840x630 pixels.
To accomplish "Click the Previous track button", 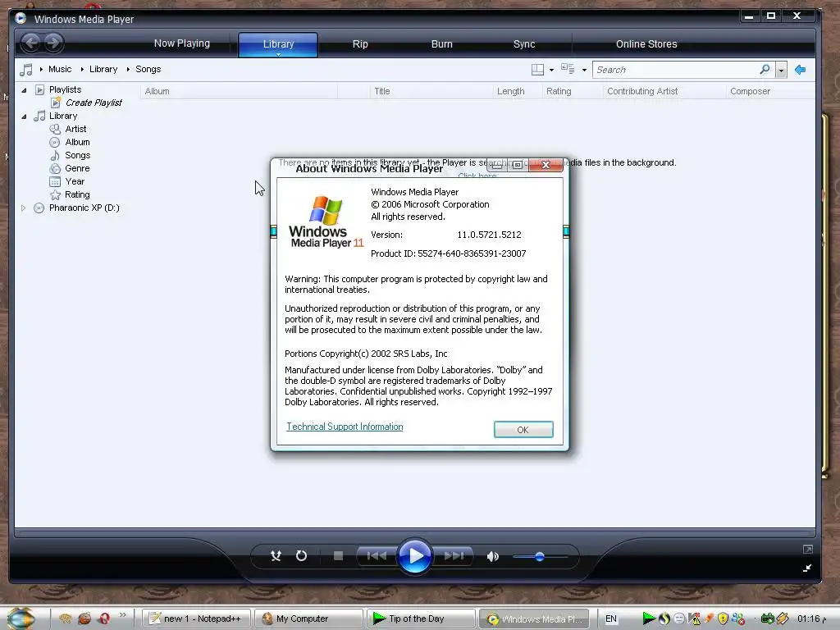I will click(377, 556).
